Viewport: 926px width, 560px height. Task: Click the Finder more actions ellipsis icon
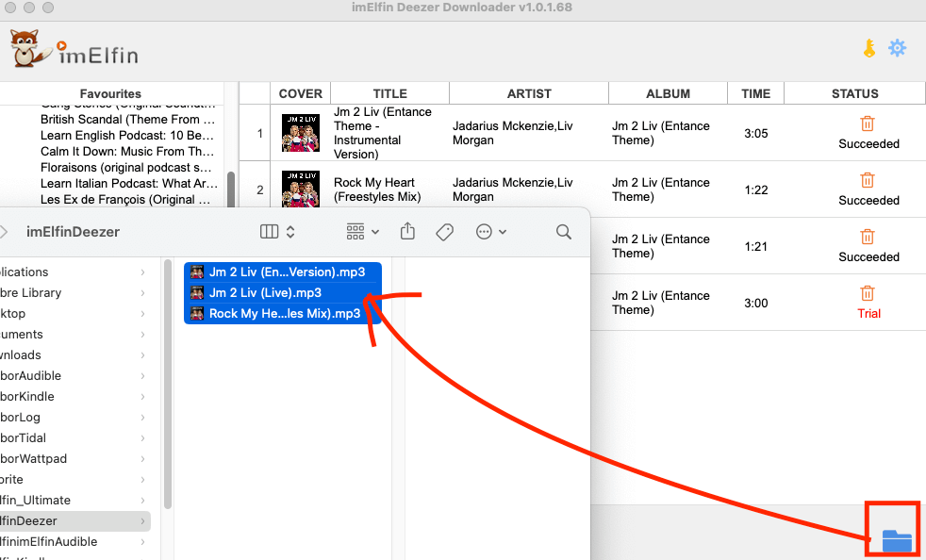point(485,232)
